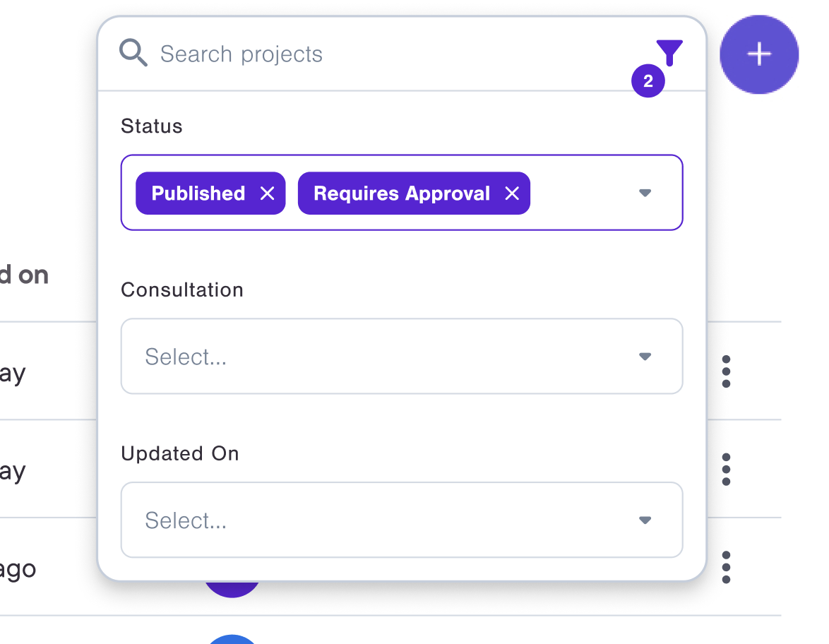The image size is (829, 644).
Task: Click the filter count badge showing 2
Action: (x=648, y=82)
